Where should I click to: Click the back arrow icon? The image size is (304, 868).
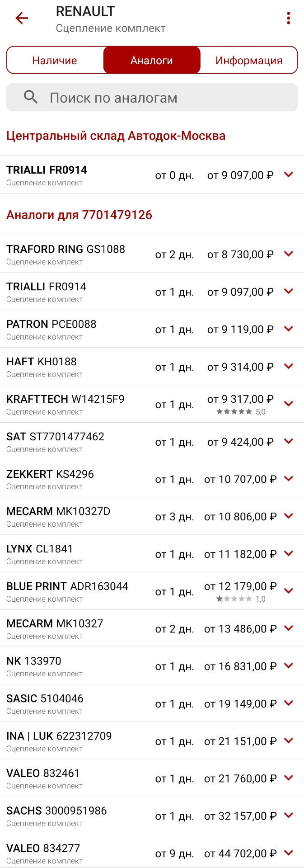click(21, 19)
